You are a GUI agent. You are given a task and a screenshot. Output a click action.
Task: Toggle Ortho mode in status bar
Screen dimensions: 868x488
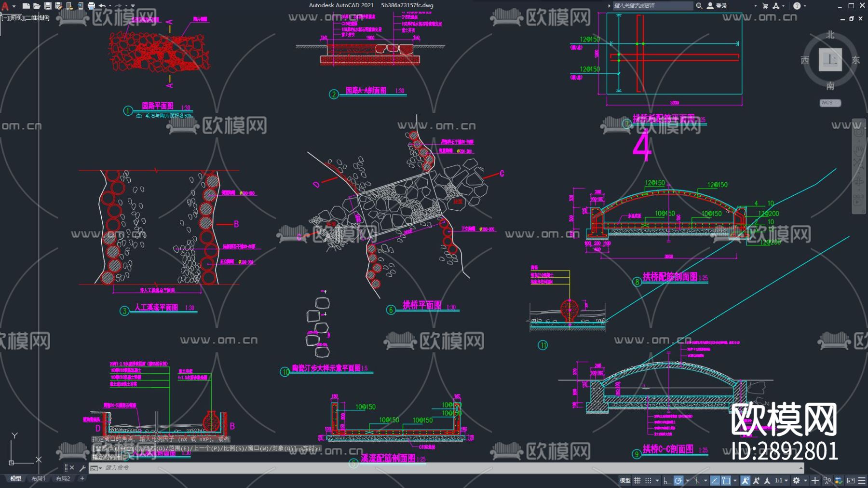point(667,480)
